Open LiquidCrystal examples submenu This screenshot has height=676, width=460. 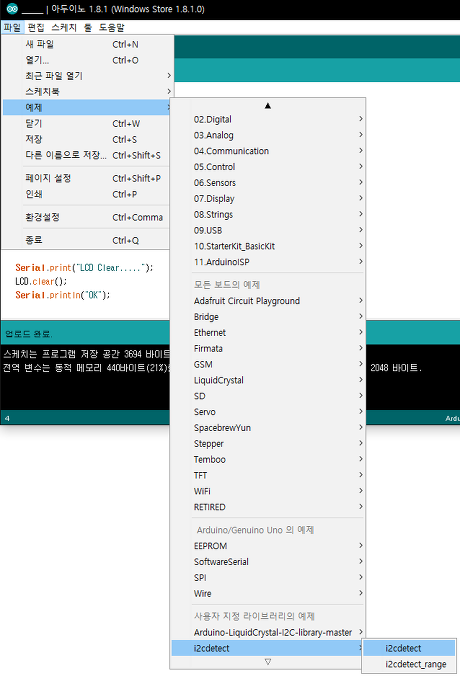tap(268, 380)
